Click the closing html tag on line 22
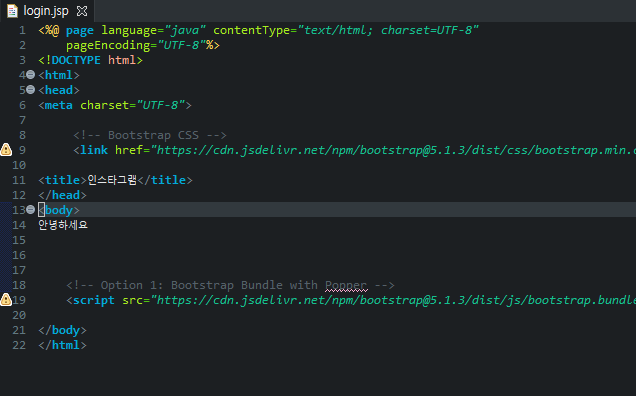The height and width of the screenshot is (396, 636). click(x=62, y=345)
